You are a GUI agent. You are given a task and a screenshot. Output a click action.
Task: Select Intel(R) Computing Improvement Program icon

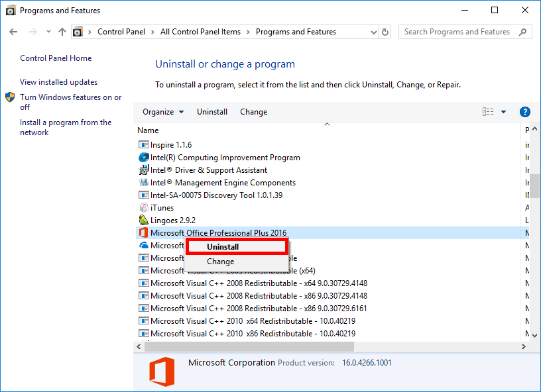143,158
